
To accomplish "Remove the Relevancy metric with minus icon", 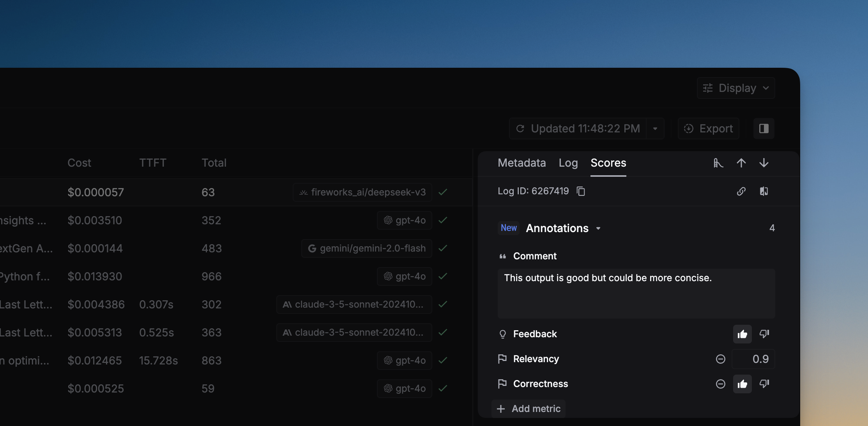I will [x=720, y=359].
